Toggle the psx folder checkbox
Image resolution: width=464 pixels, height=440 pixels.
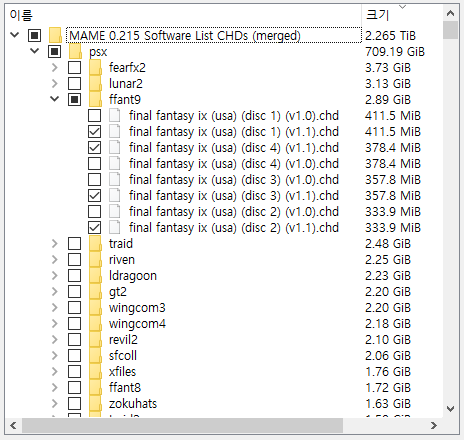54,51
